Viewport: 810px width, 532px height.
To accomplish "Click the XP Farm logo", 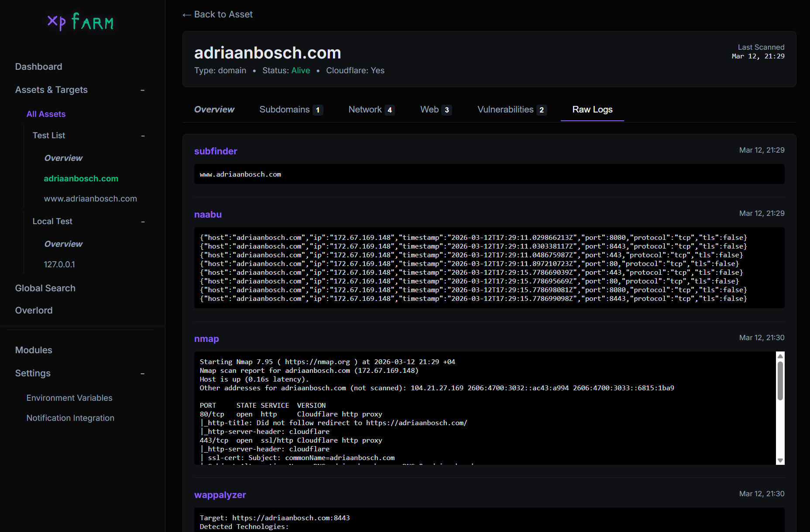I will tap(81, 22).
